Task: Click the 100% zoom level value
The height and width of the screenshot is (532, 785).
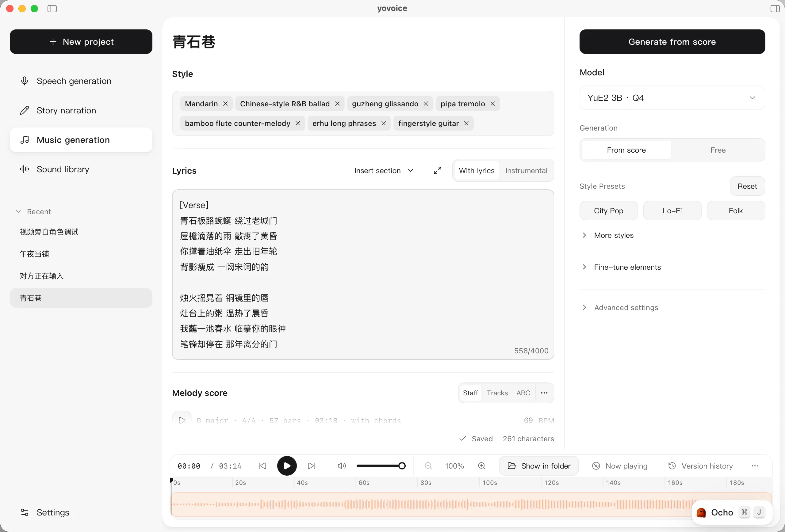Action: [x=454, y=466]
